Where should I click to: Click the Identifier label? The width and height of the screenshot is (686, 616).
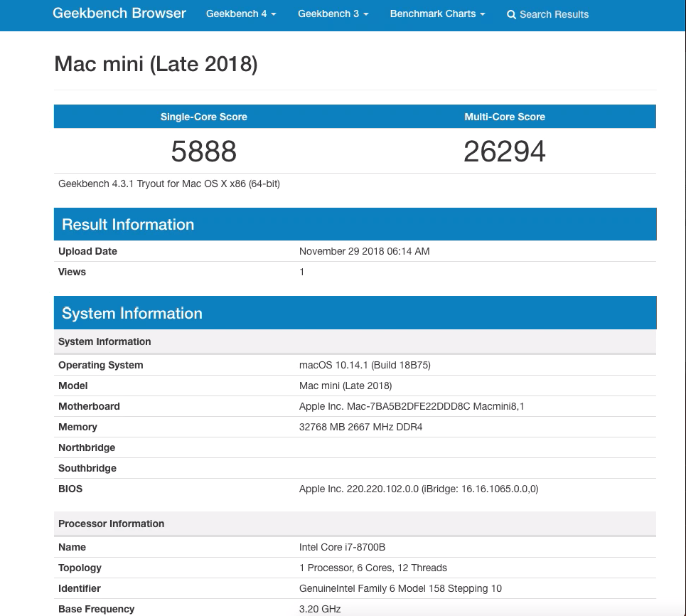(80, 588)
